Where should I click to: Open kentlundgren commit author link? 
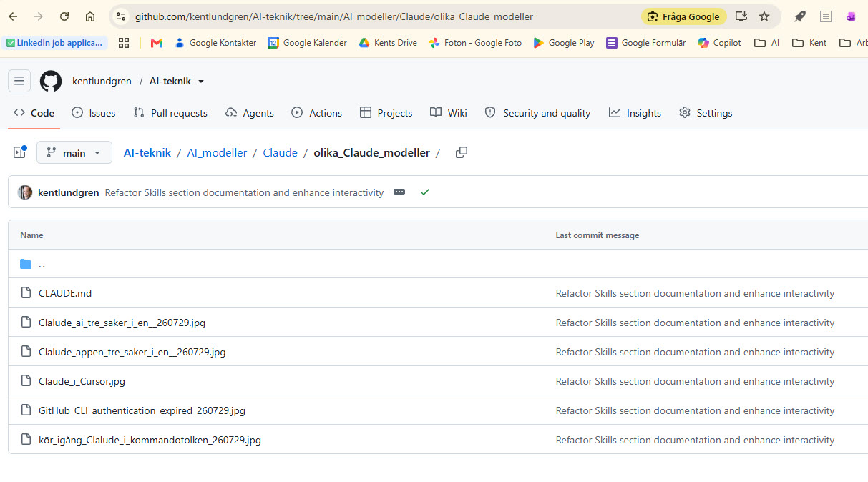point(69,192)
